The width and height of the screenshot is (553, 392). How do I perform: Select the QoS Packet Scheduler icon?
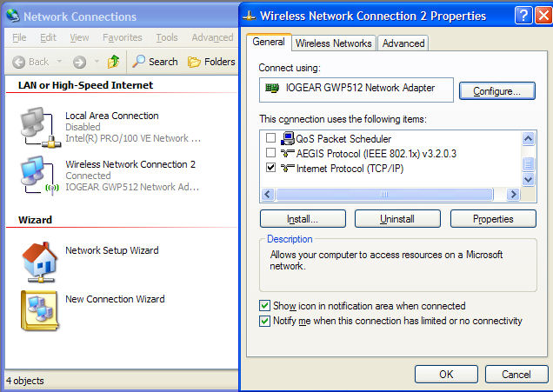tap(288, 138)
